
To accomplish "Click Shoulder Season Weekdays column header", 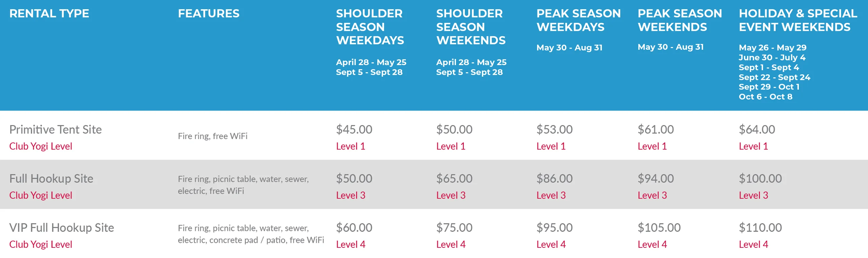I will click(370, 27).
